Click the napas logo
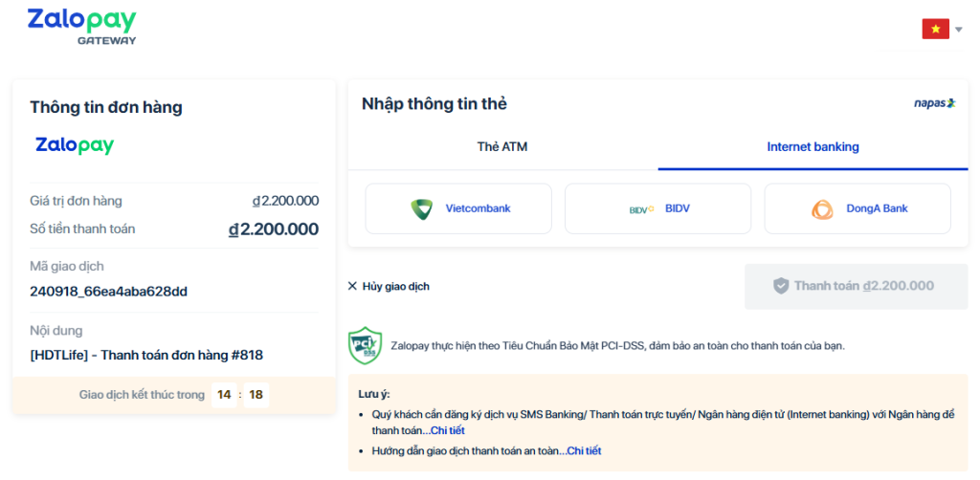 click(x=934, y=103)
